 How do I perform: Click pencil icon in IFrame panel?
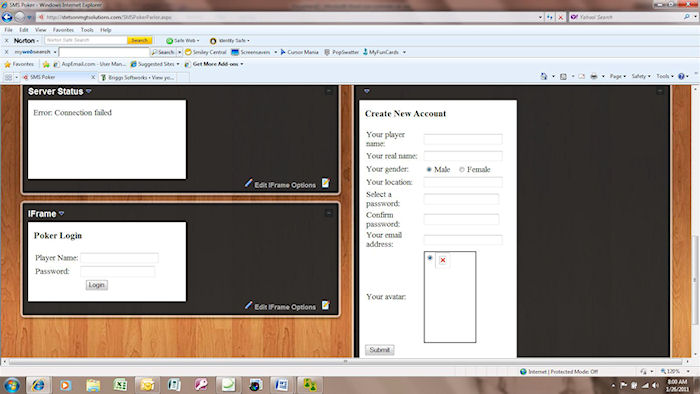(x=248, y=305)
